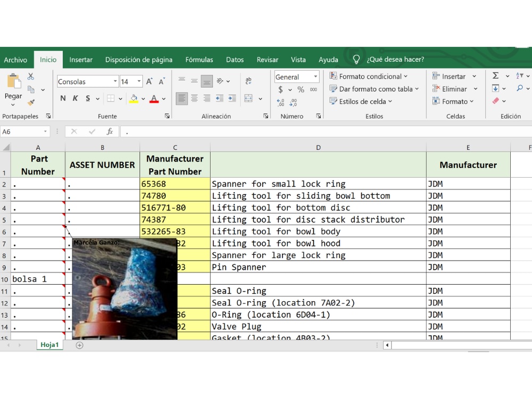532x399 pixels.
Task: Click the Fill down arrow icon
Action: pyautogui.click(x=495, y=88)
